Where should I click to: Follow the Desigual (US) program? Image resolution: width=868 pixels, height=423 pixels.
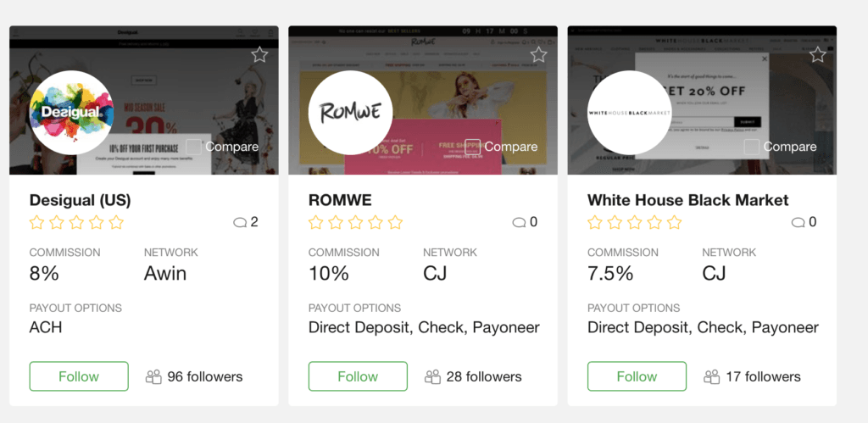pyautogui.click(x=79, y=376)
